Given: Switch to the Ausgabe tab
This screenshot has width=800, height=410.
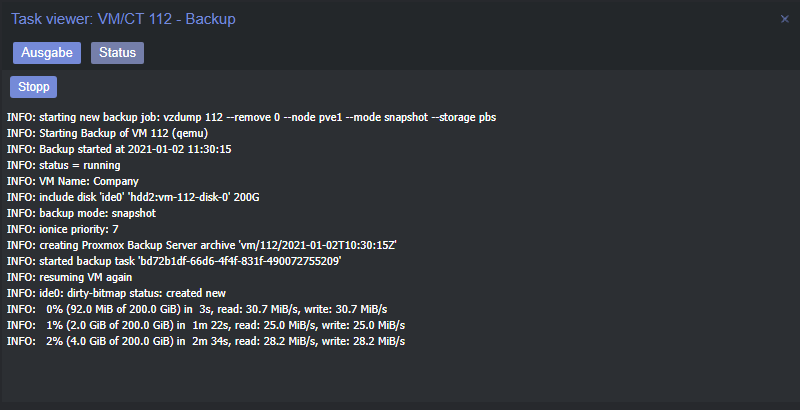Looking at the screenshot, I should click(x=47, y=53).
